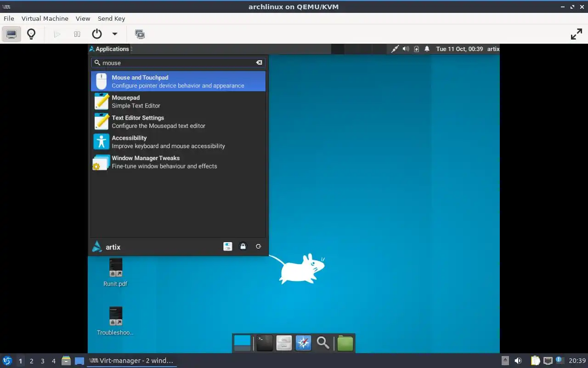This screenshot has width=588, height=368.
Task: Click the network connection tray icon
Action: pos(395,49)
